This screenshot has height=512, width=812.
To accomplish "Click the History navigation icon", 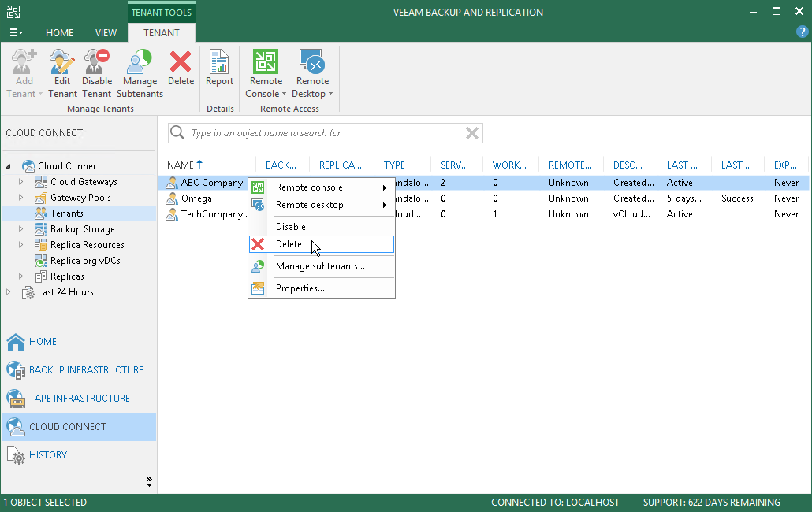I will pyautogui.click(x=16, y=455).
